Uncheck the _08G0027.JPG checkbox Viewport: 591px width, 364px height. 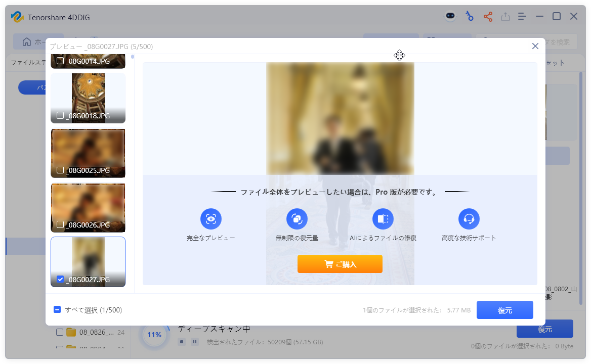tap(60, 279)
